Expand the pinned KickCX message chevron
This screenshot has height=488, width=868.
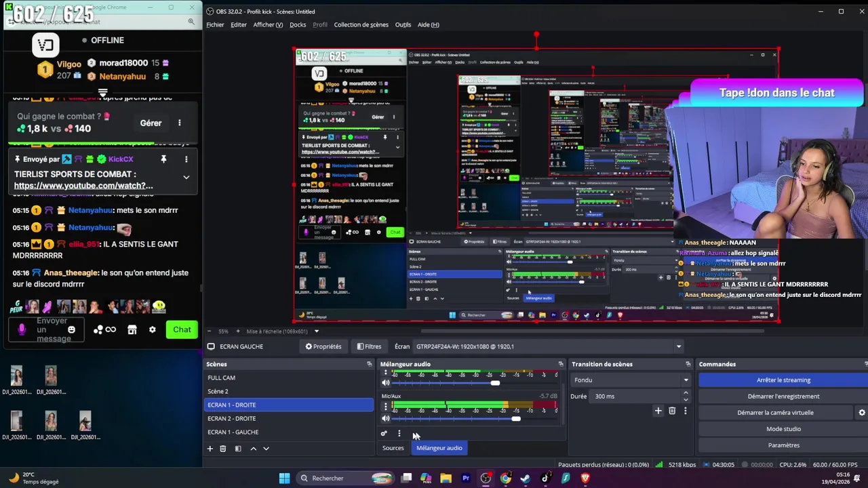click(x=186, y=177)
